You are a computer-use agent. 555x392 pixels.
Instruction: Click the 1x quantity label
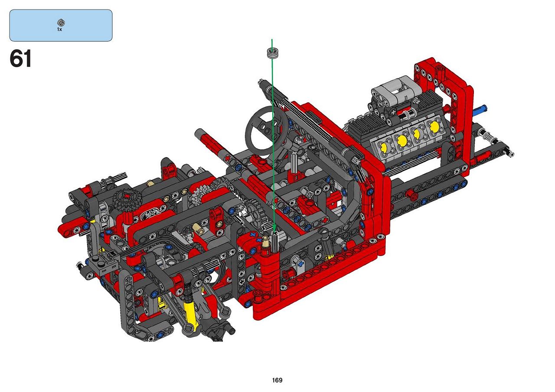(x=60, y=29)
